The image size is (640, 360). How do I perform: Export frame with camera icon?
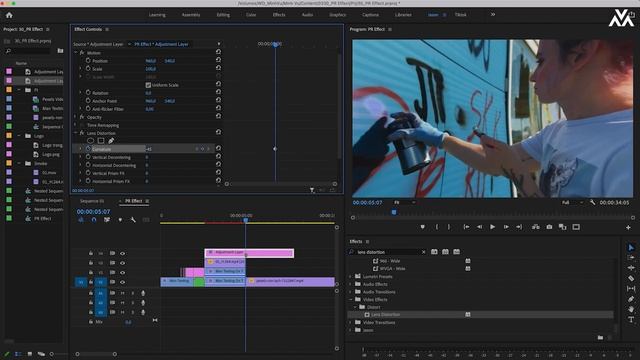click(x=549, y=227)
